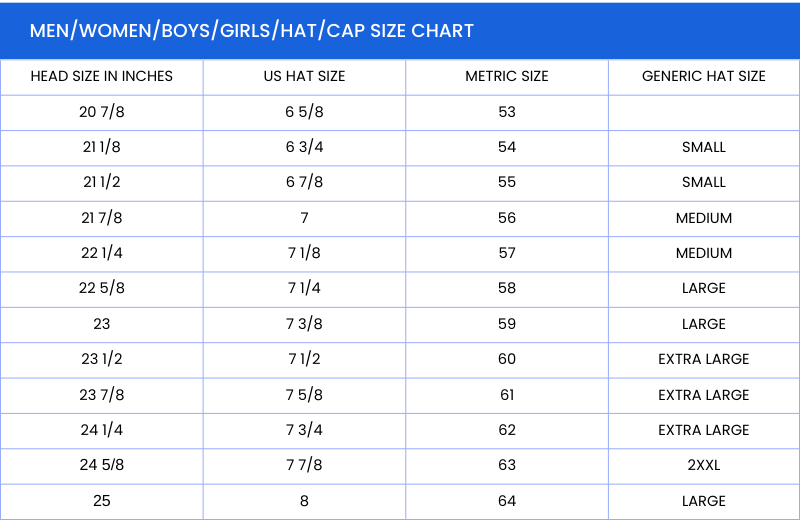Click the hat size chart title text

click(x=252, y=30)
